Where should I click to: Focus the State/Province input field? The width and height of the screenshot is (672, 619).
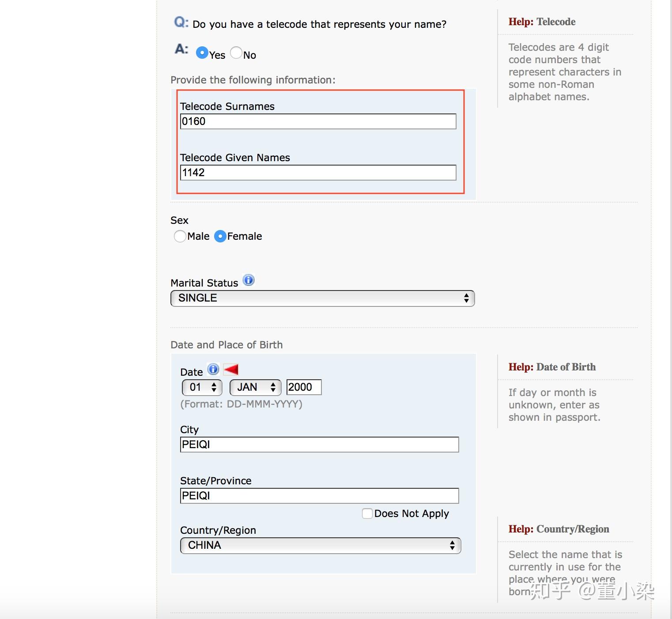[x=319, y=496]
